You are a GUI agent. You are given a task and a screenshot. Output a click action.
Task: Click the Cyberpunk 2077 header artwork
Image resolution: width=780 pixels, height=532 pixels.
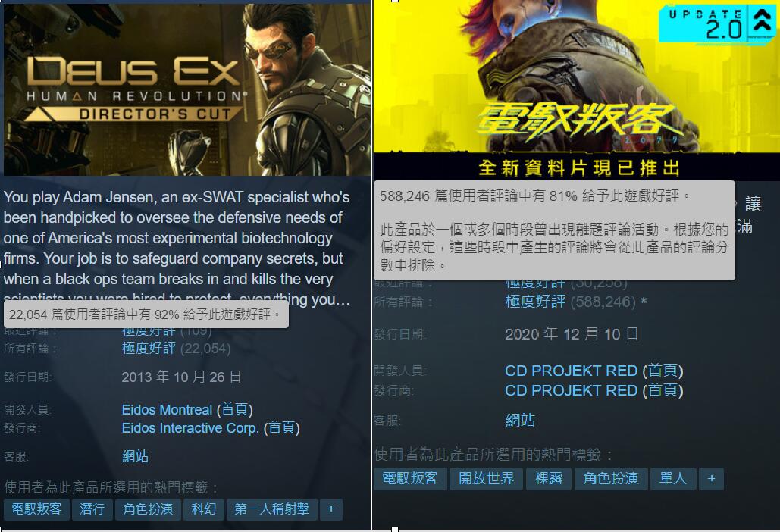(576, 89)
